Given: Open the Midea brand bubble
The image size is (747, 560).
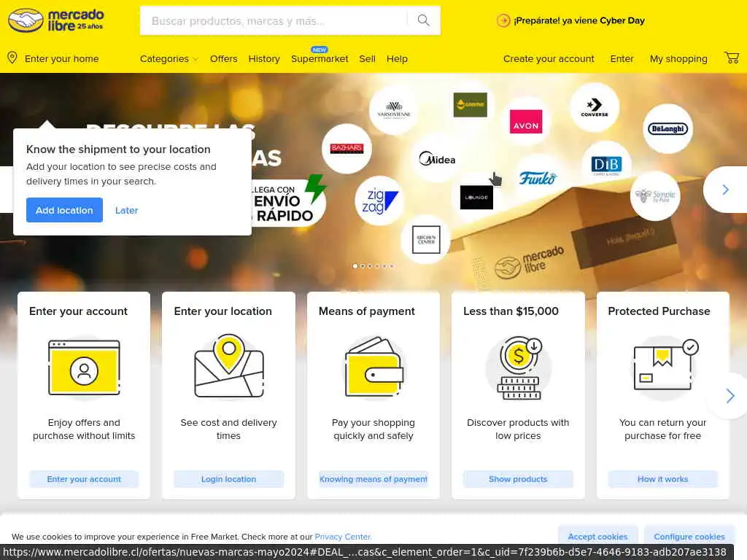Looking at the screenshot, I should click(437, 159).
